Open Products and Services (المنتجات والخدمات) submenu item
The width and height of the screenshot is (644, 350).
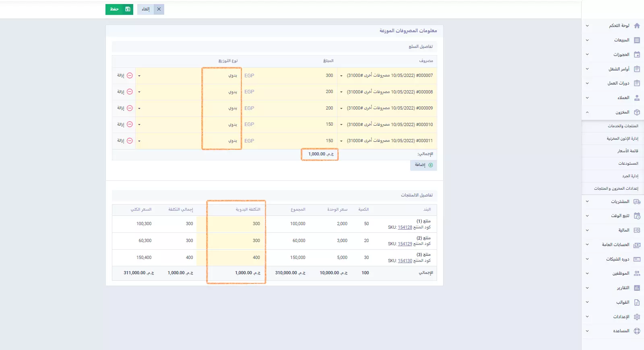point(623,126)
